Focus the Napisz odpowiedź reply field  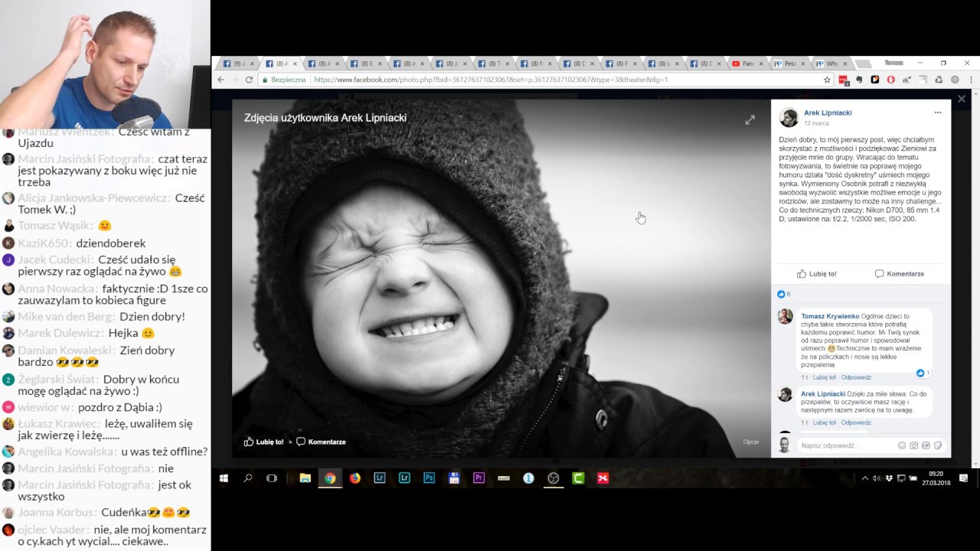coord(845,445)
